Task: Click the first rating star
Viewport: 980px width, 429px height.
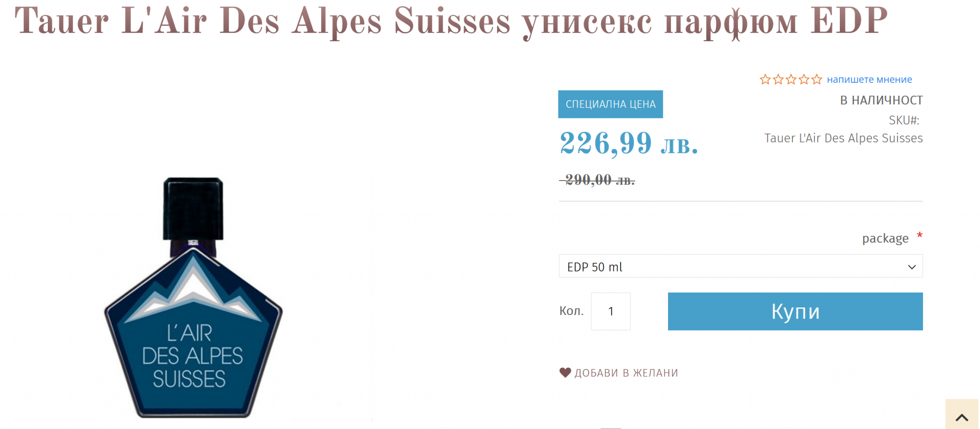Action: click(x=765, y=79)
